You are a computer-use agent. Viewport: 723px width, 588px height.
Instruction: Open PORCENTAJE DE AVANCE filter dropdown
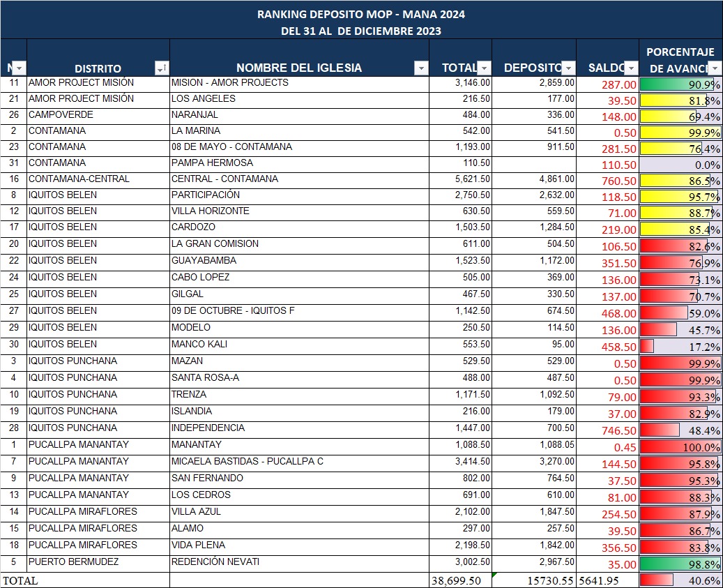(715, 68)
